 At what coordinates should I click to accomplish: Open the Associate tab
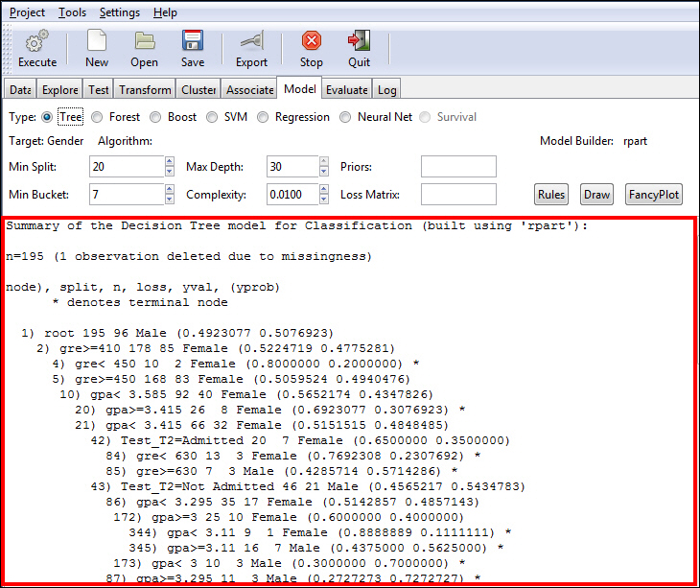tap(249, 90)
